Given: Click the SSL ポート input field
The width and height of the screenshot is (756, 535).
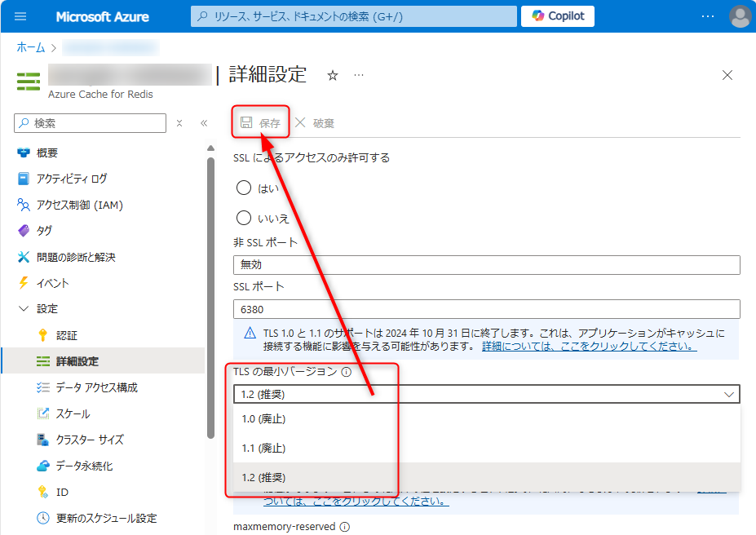Looking at the screenshot, I should [x=486, y=310].
